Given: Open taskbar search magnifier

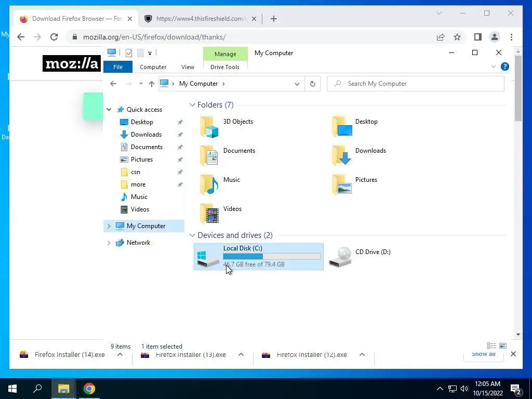Looking at the screenshot, I should [x=37, y=389].
